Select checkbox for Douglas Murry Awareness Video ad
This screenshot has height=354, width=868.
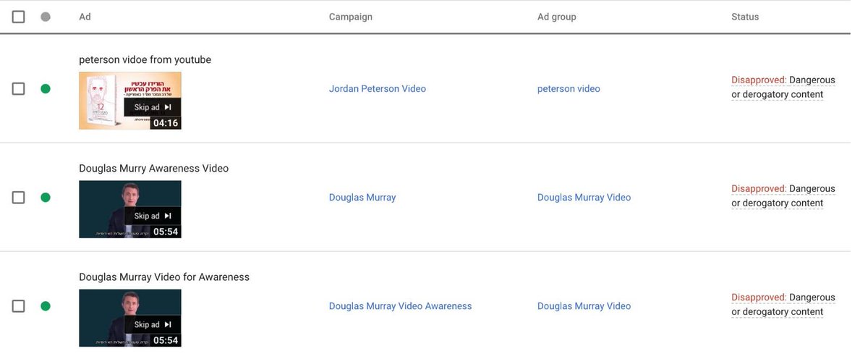coord(19,198)
